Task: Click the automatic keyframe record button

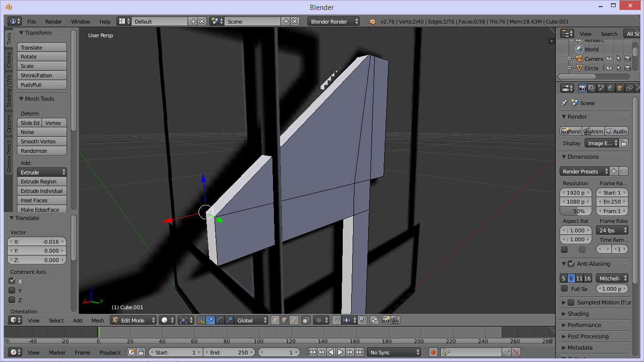Action: point(433,352)
